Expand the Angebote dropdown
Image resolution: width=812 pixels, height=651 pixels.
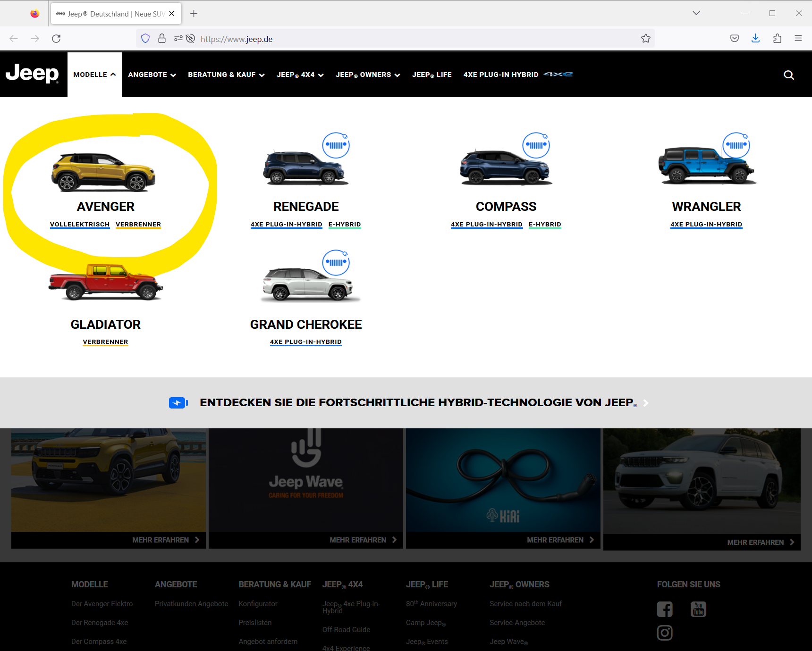point(152,75)
